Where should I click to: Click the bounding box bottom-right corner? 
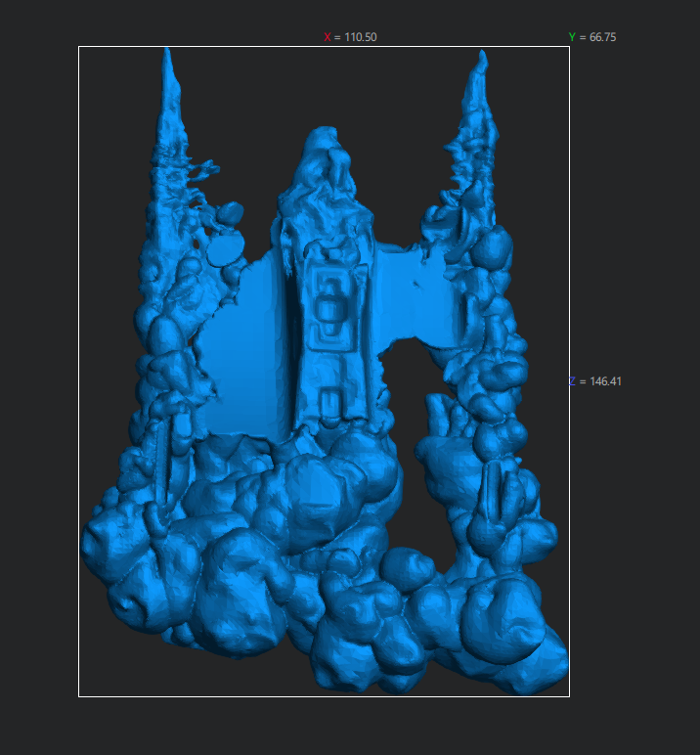(x=569, y=696)
